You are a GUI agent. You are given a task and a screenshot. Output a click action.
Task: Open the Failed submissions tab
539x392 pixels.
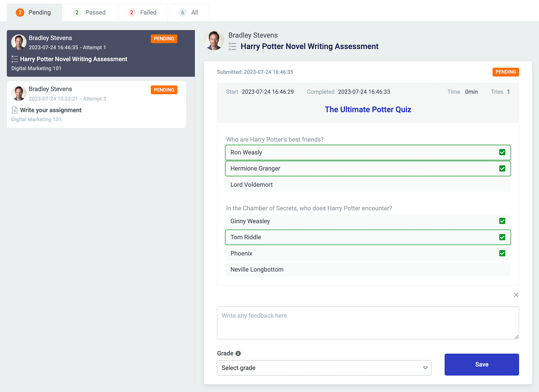(x=143, y=12)
